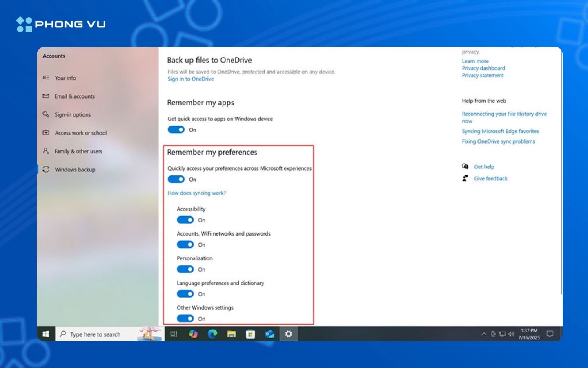
Task: Click the Remember my apps heading
Action: (200, 103)
